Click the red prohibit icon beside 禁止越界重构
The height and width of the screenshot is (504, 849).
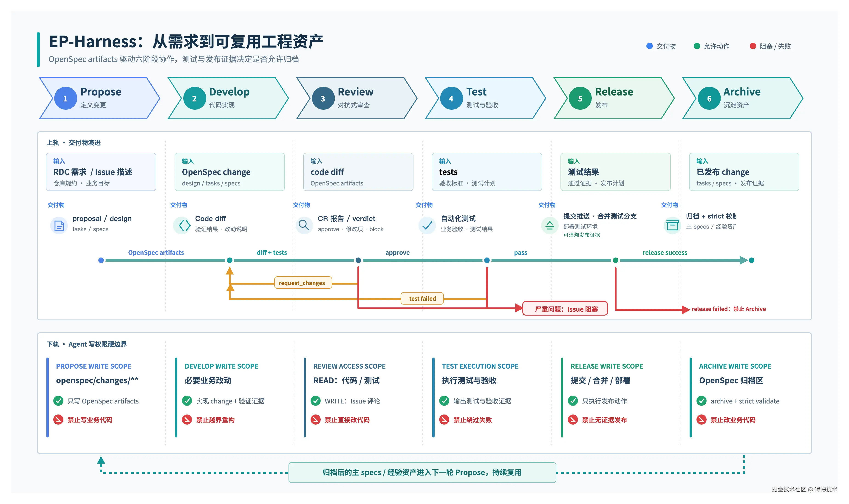(187, 420)
